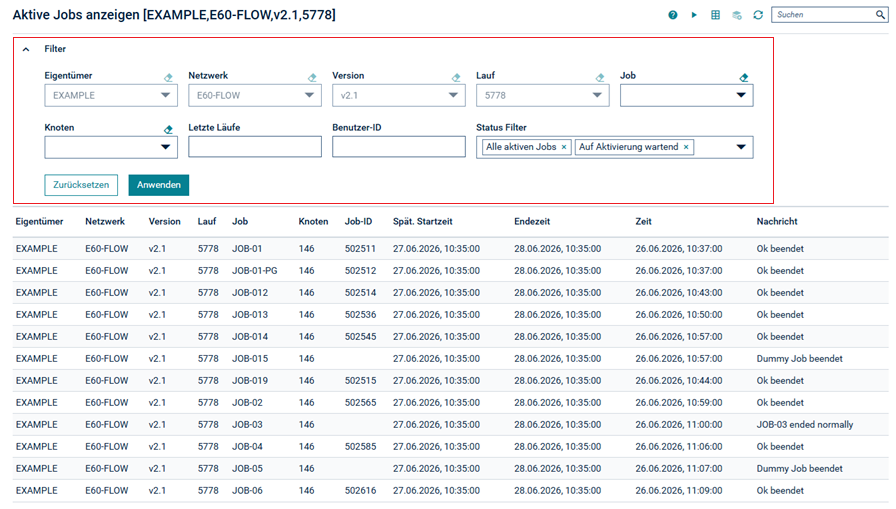Select the JOB-02 cell
This screenshot has width=896, height=509.
click(247, 403)
